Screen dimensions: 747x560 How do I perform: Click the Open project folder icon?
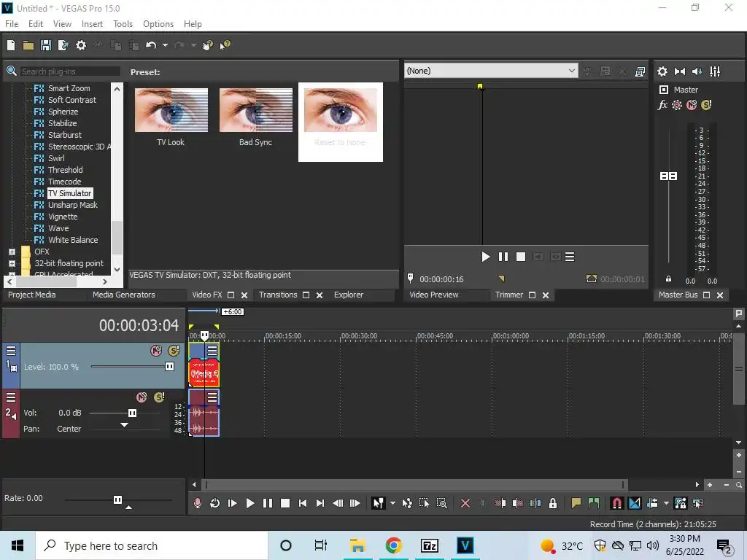coord(28,45)
